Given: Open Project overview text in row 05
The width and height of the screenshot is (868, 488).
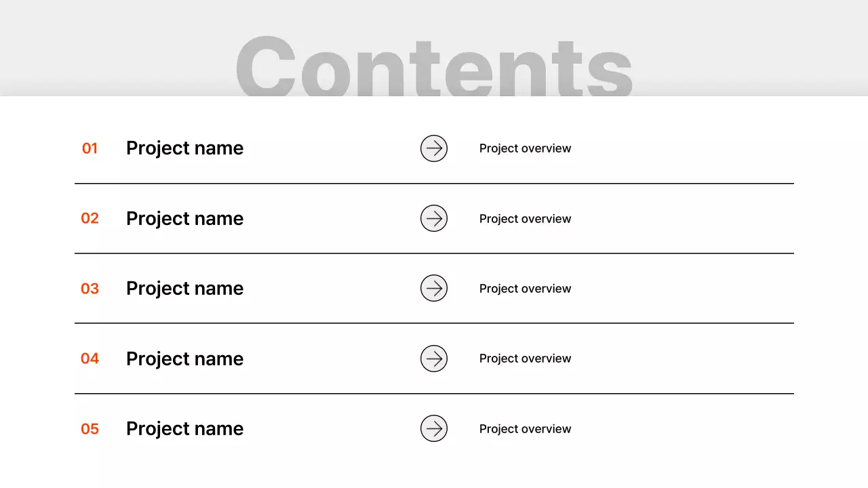Looking at the screenshot, I should [525, 429].
